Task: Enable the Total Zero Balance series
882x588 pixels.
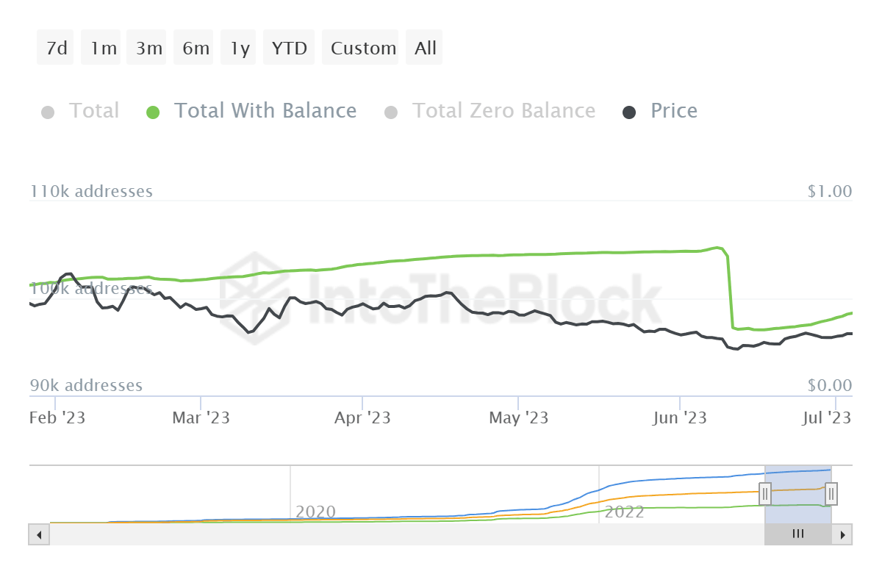Action: (x=503, y=111)
